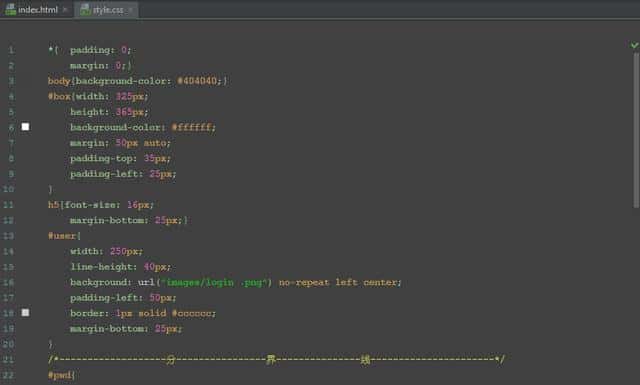Click the style.css file type icon

85,10
